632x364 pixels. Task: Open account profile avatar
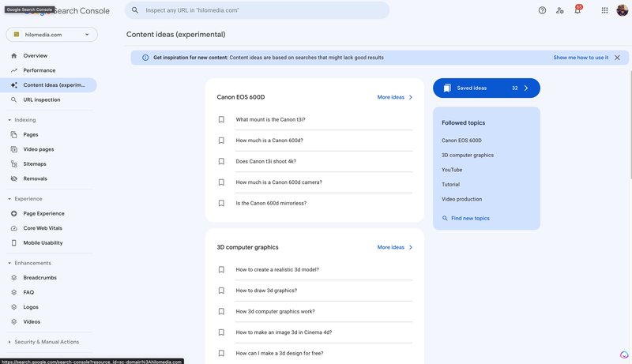(x=623, y=10)
